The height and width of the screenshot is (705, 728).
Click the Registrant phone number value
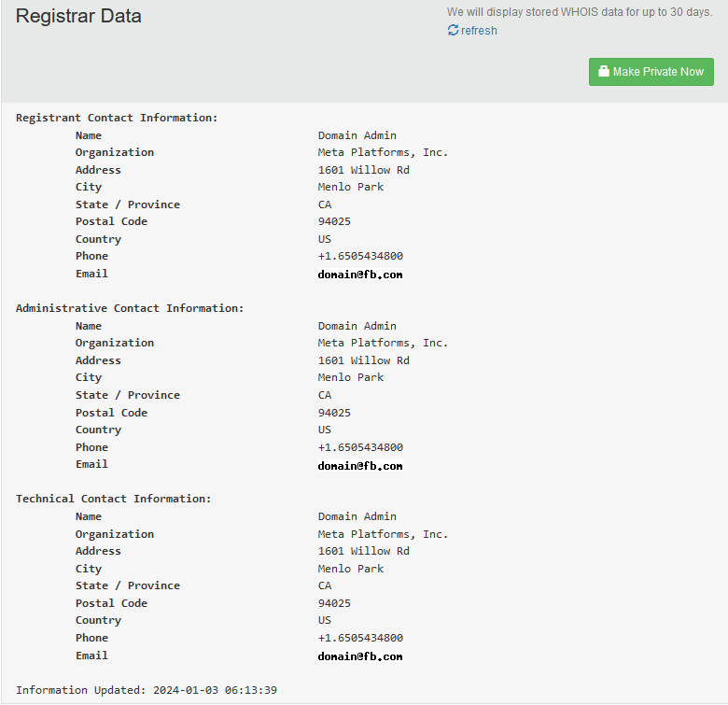tap(360, 256)
